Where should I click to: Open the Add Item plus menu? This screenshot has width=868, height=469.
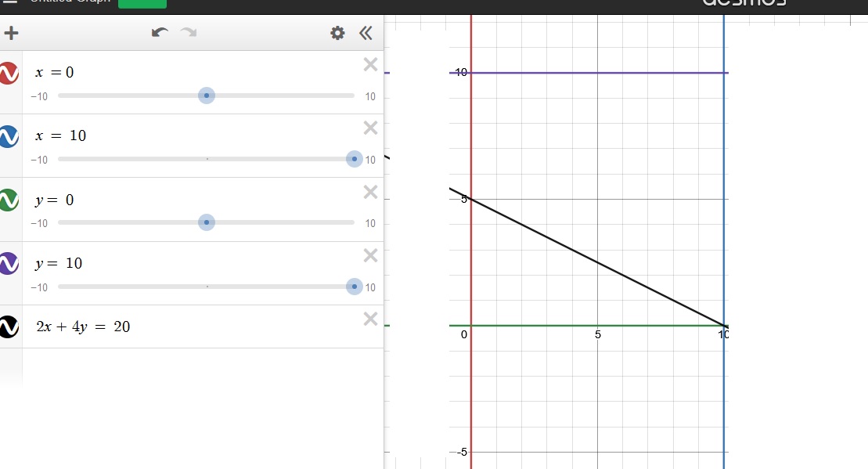11,33
